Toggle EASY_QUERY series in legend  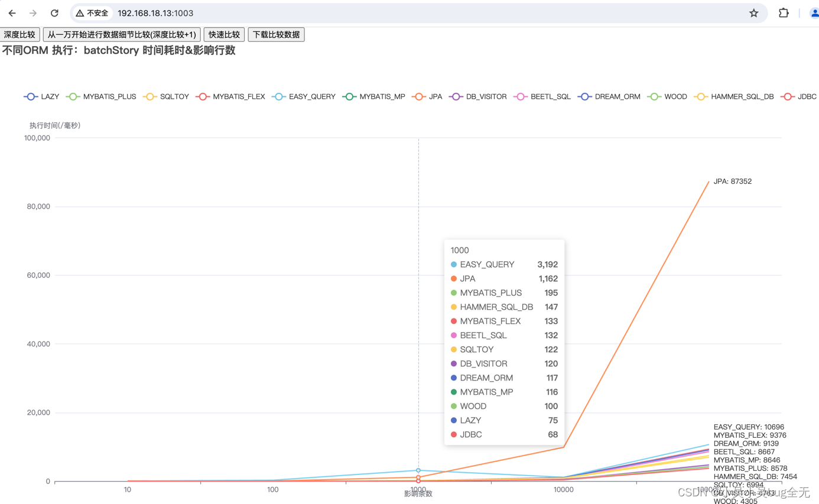304,96
